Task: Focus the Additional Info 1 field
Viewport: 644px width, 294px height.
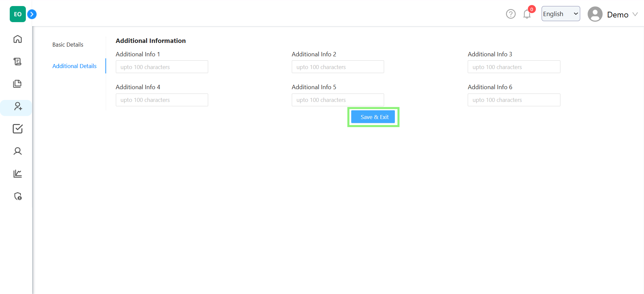Action: pyautogui.click(x=162, y=67)
